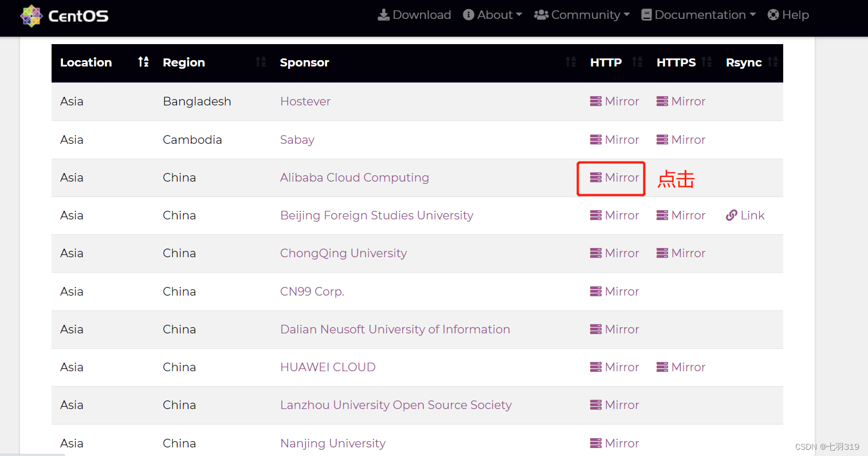Open CN99 Corp. sponsor link

(x=312, y=292)
